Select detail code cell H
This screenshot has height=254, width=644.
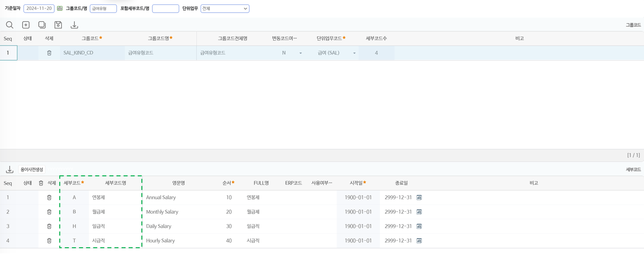coord(74,226)
